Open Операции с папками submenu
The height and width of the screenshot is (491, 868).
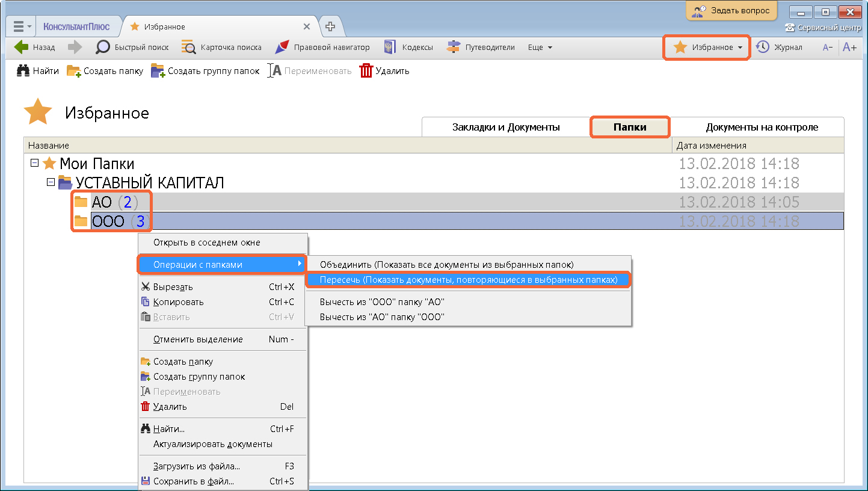pyautogui.click(x=222, y=264)
